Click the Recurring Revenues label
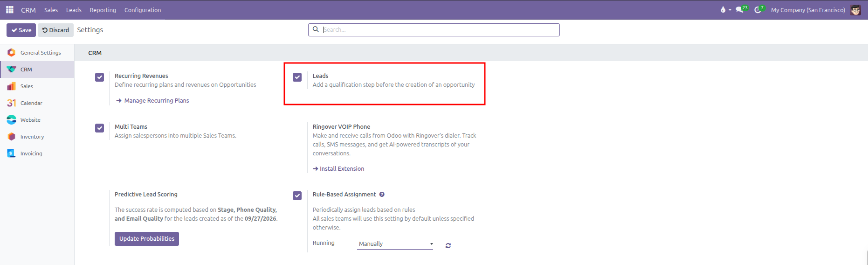Viewport: 868px width, 265px height. [141, 76]
